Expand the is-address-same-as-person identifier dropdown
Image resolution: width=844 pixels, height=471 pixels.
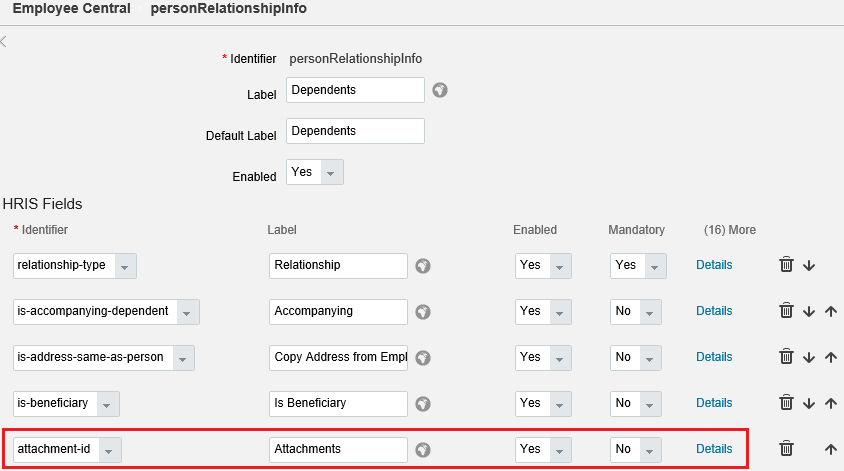tap(182, 358)
